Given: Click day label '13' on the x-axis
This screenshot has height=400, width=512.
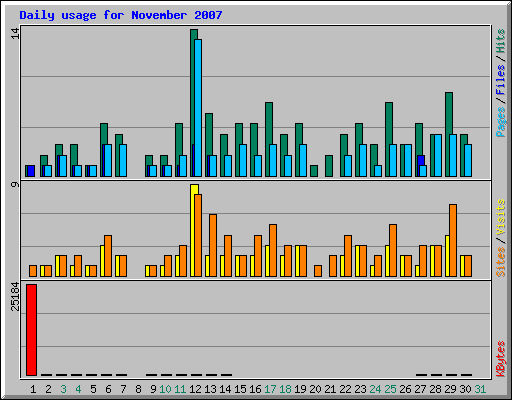Looking at the screenshot, I should click(x=210, y=389).
